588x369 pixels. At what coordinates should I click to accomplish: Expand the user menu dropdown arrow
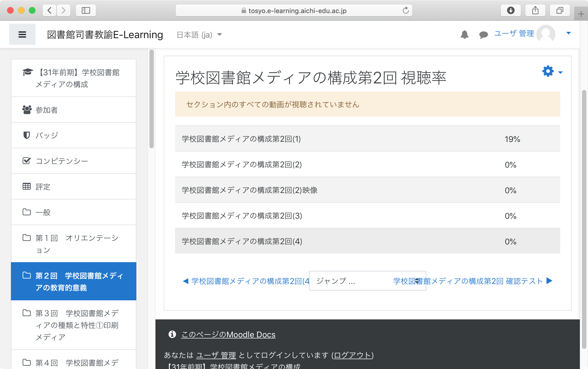coord(569,33)
